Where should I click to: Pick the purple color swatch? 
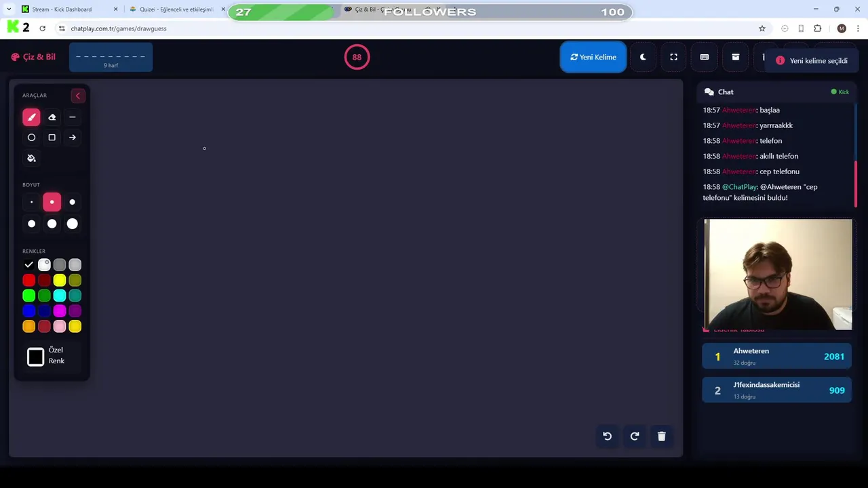(x=75, y=311)
